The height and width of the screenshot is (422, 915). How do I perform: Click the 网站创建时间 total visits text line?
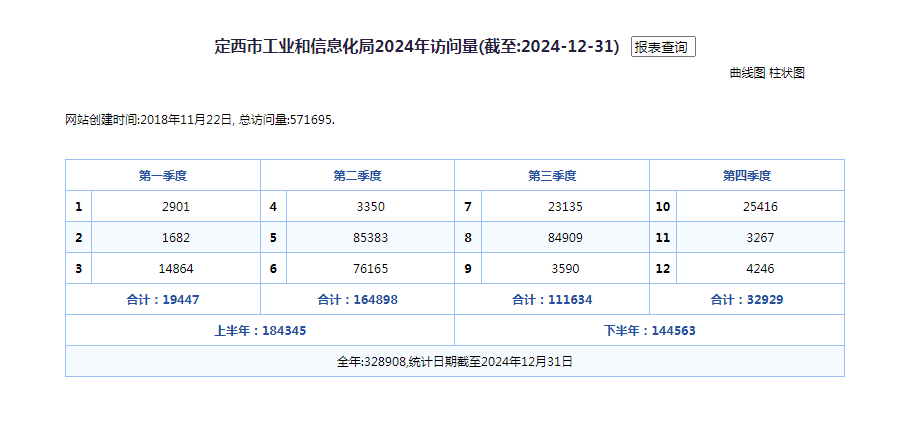(200, 120)
